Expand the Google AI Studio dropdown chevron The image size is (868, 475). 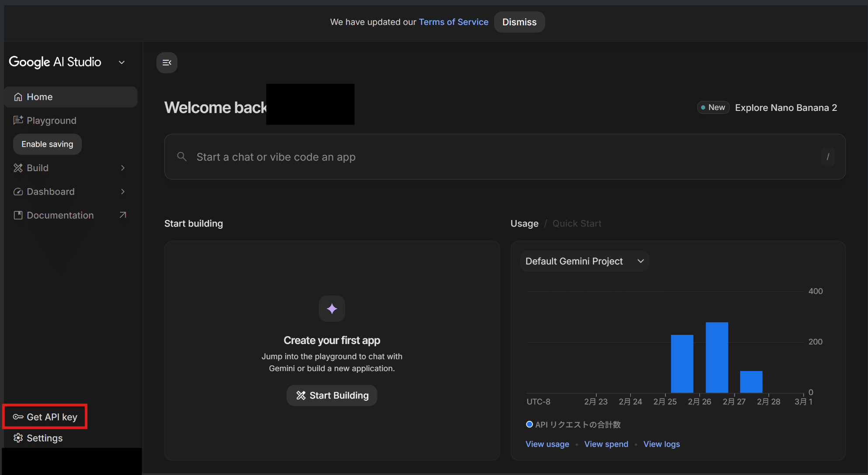click(122, 62)
